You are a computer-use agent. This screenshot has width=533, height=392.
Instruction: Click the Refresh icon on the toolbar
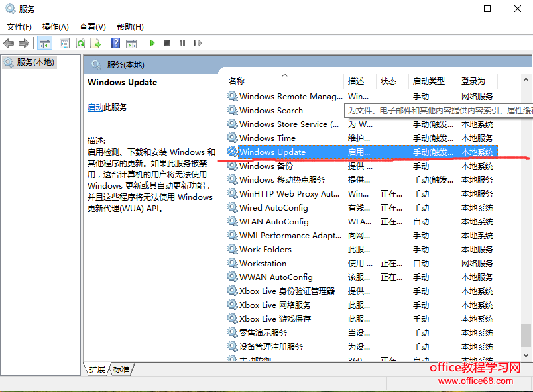[80, 42]
